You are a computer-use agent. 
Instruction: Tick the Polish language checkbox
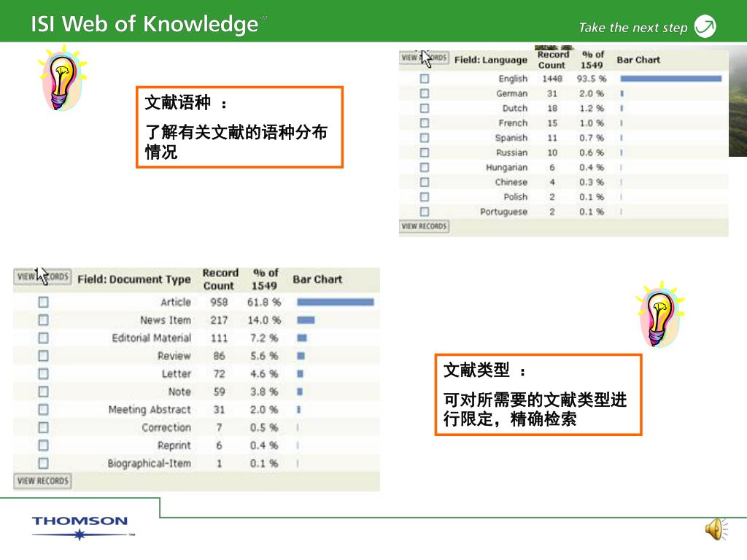(x=425, y=197)
